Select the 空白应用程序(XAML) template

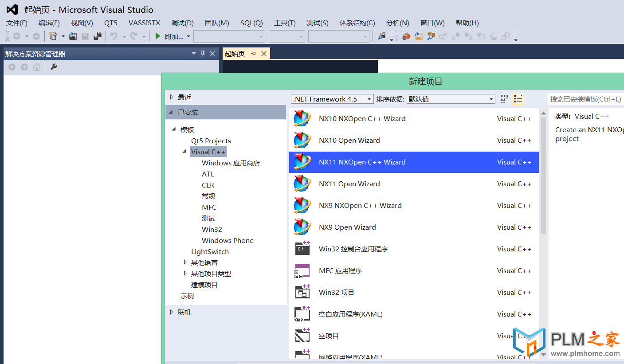click(414, 314)
